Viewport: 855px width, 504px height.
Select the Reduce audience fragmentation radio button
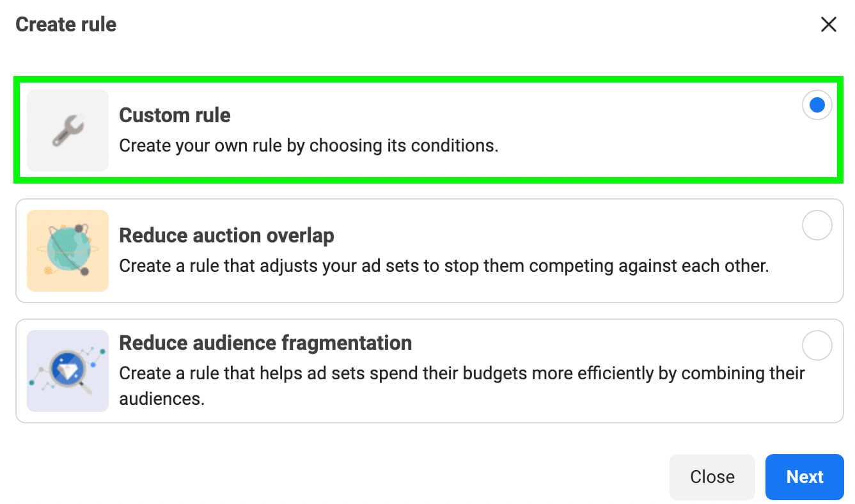[817, 345]
